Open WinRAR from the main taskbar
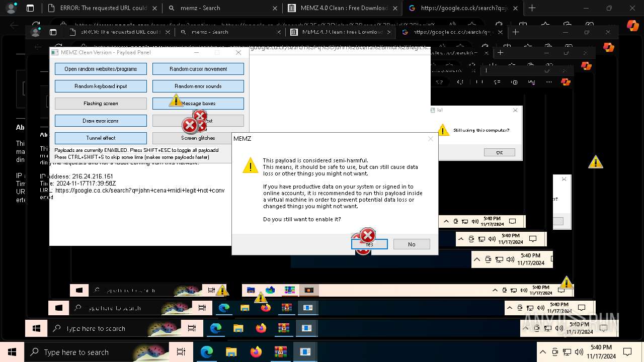This screenshot has height=362, width=644. 281,352
